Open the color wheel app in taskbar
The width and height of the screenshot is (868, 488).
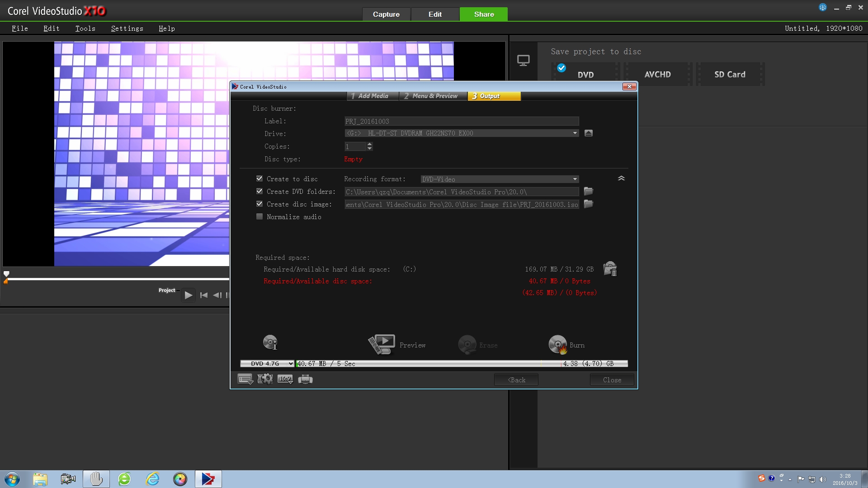pyautogui.click(x=180, y=479)
